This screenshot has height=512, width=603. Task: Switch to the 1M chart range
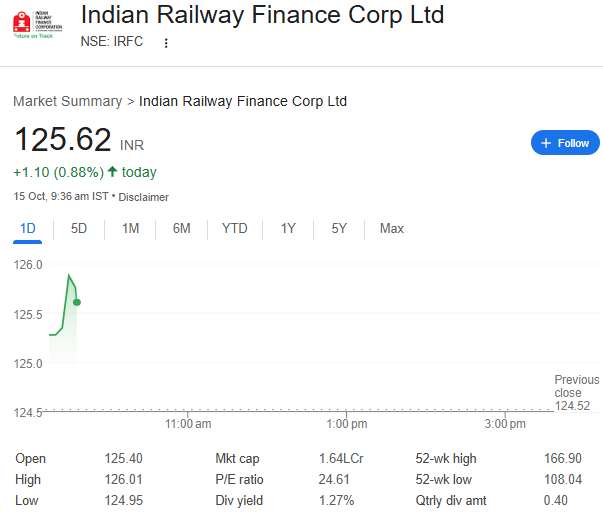130,229
